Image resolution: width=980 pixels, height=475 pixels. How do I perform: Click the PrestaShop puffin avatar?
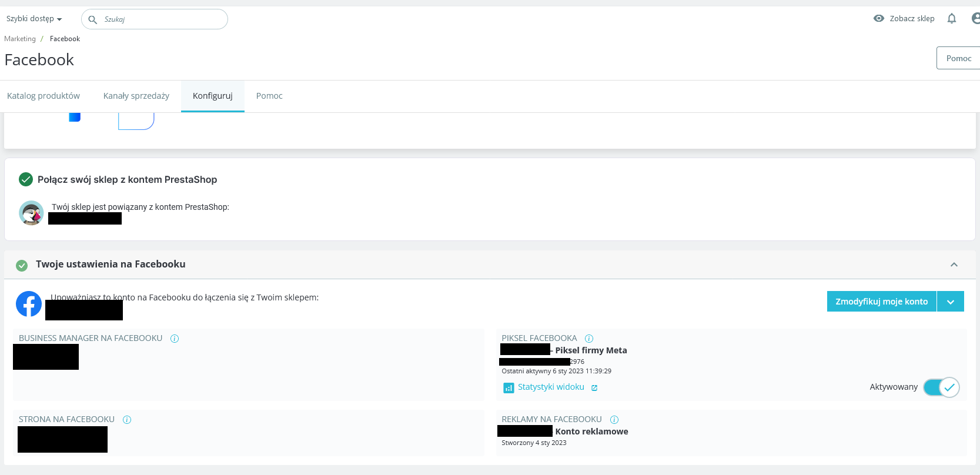tap(31, 213)
